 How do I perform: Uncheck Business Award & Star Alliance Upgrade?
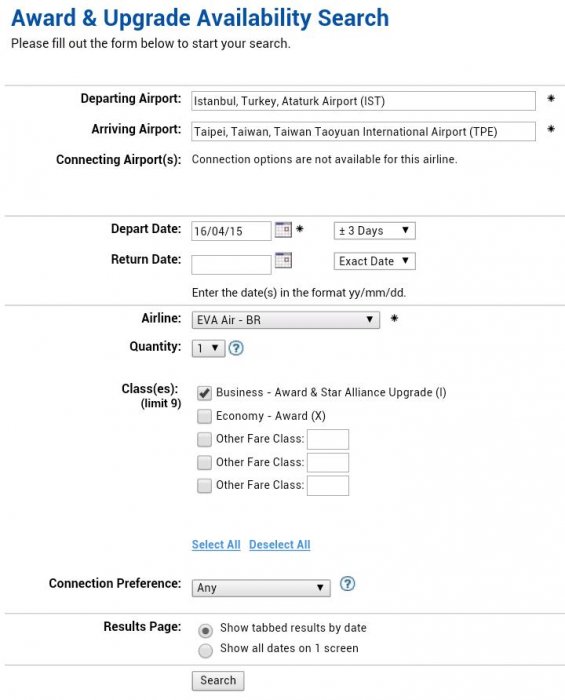coord(204,393)
